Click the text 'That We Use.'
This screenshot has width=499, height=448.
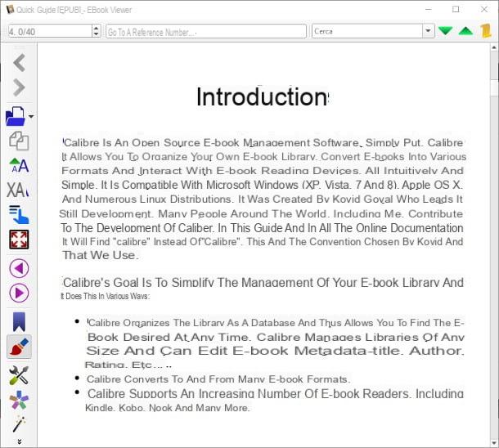coord(101,255)
